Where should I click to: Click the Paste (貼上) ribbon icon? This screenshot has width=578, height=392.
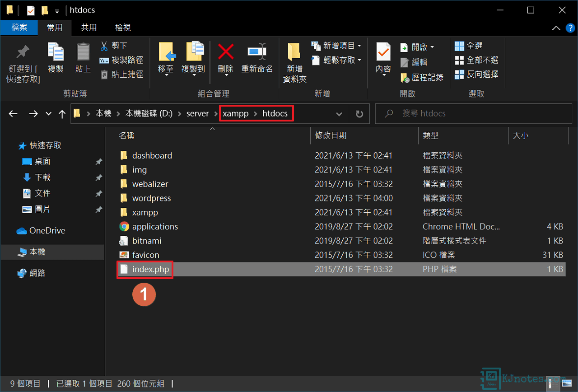click(x=83, y=52)
